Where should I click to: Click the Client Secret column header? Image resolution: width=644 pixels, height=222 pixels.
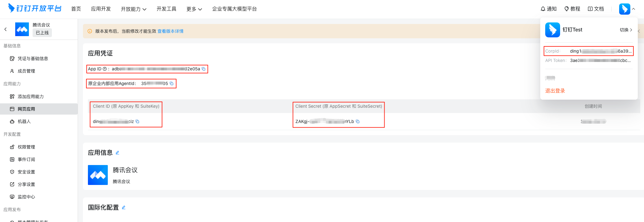[x=339, y=106]
